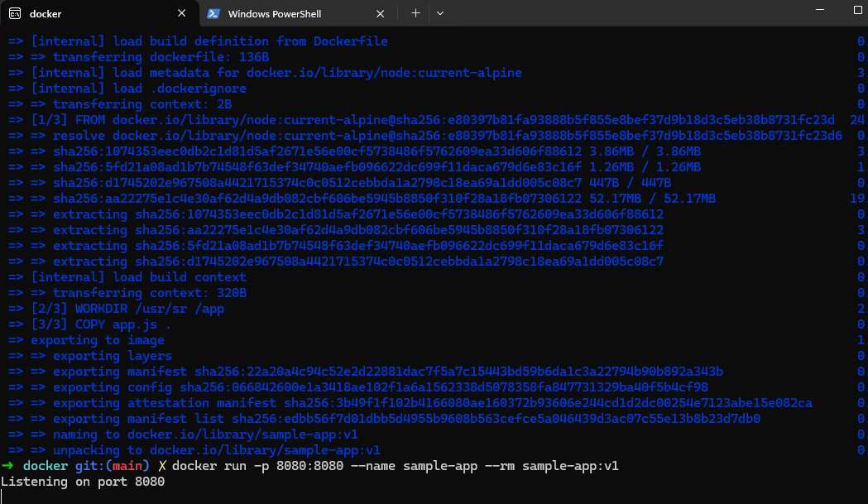
Task: Switch to the Windows PowerShell tab
Action: (x=281, y=13)
